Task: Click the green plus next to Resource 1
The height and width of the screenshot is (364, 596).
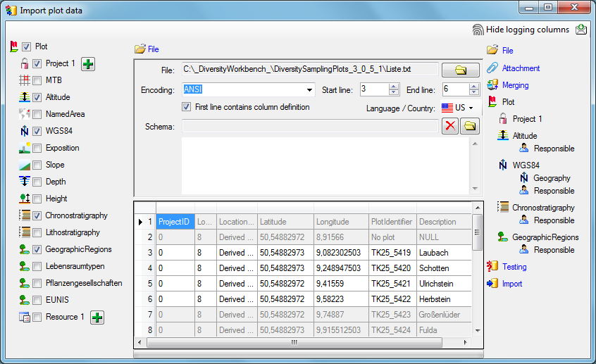Action: [97, 318]
